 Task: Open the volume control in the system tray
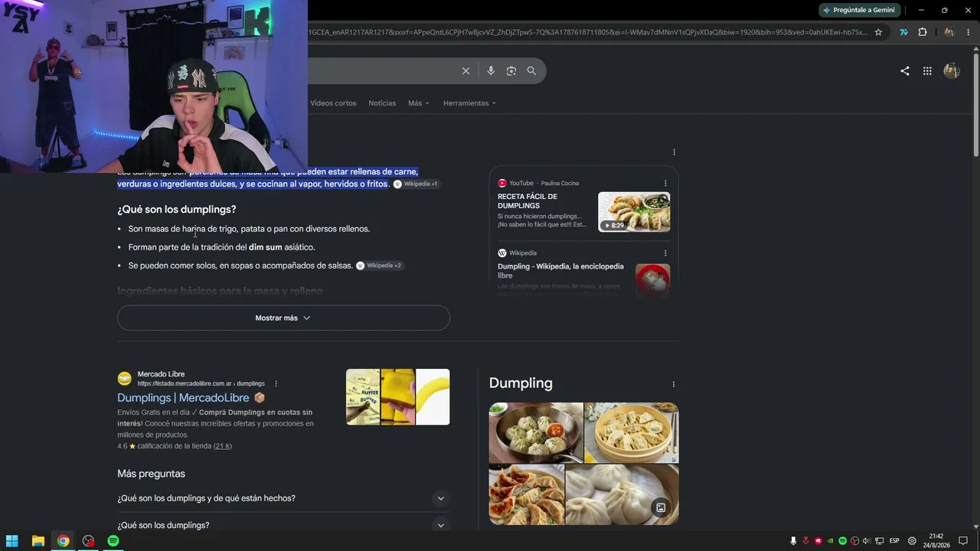867,541
